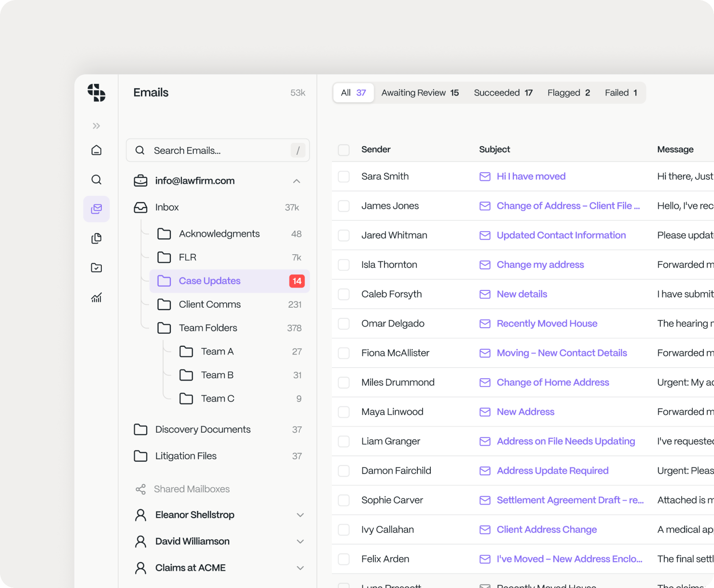Open Moving – New Contact Details email

562,353
